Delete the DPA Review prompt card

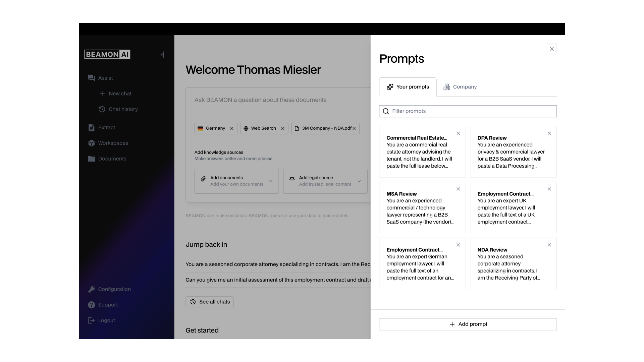point(549,133)
